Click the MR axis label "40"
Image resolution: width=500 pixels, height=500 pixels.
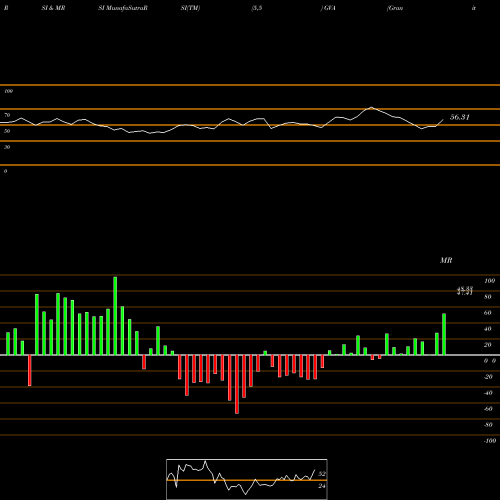[488, 329]
